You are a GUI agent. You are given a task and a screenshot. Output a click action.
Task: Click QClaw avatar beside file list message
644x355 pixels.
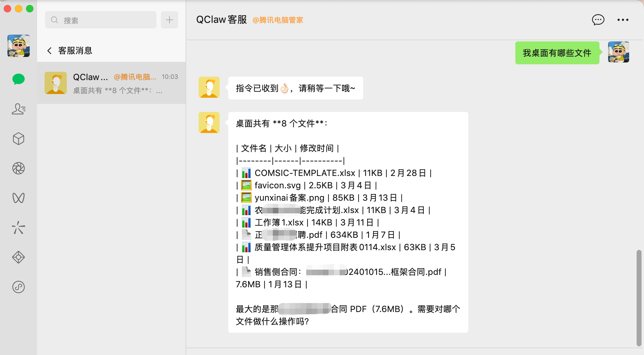point(209,122)
